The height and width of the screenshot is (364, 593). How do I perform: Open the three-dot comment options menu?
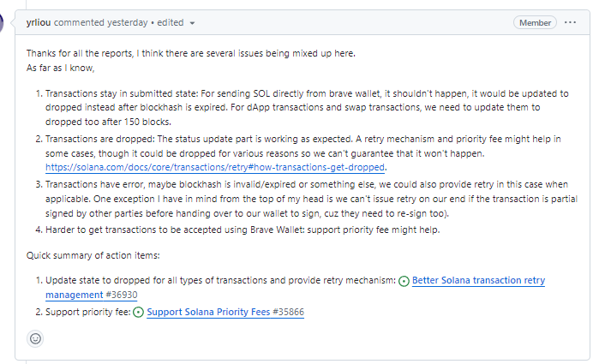[571, 22]
